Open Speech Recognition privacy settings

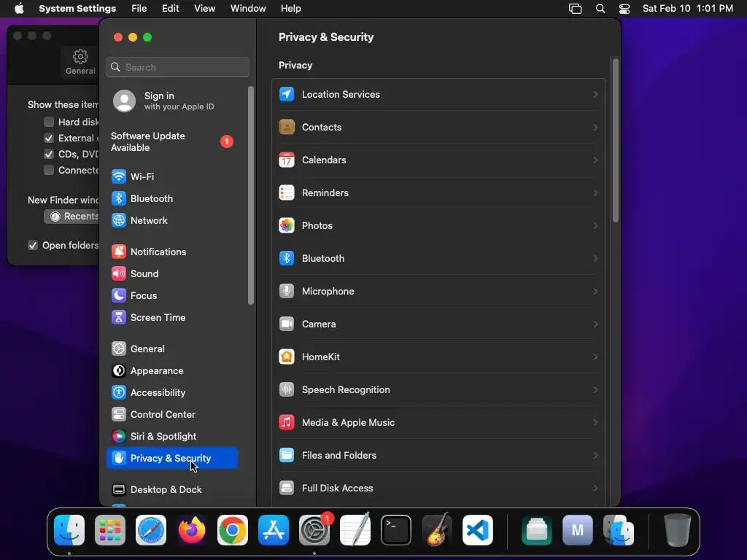click(x=438, y=390)
